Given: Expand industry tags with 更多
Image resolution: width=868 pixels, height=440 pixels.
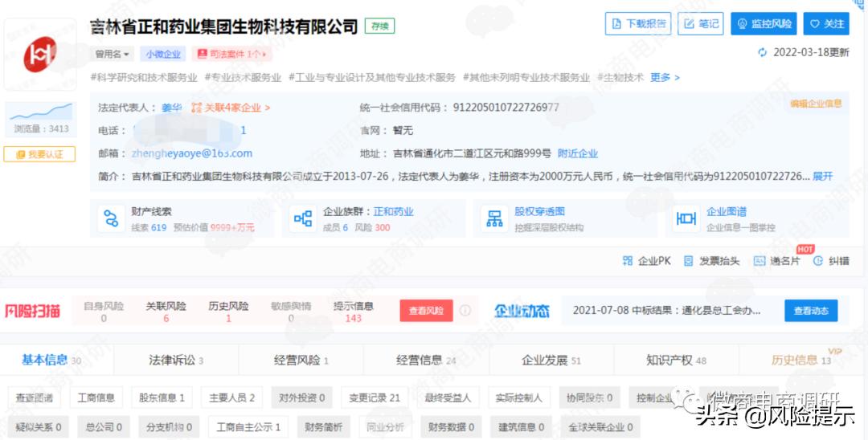Looking at the screenshot, I should [665, 77].
